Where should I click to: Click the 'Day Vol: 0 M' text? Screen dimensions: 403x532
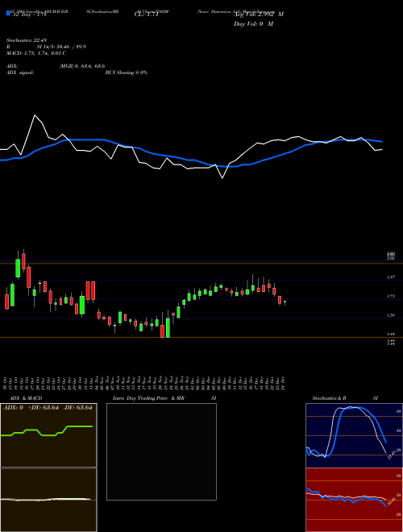tap(253, 23)
